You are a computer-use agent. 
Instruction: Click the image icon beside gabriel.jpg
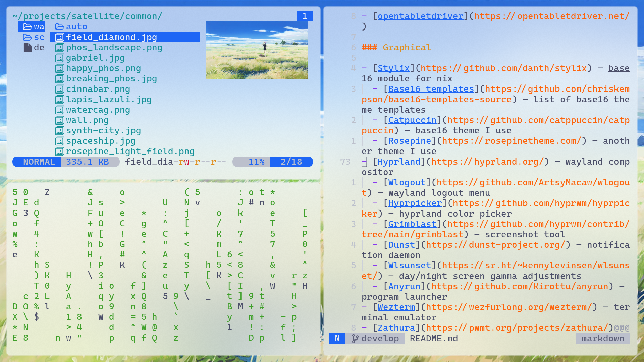(x=60, y=58)
